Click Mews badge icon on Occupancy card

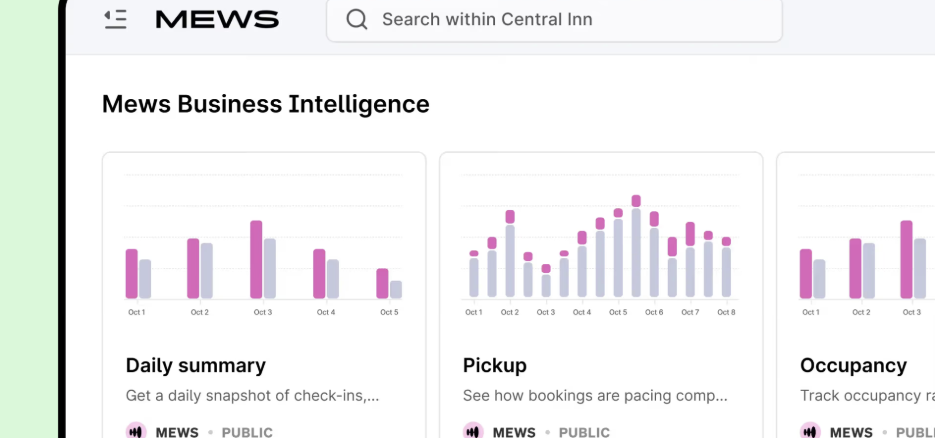tap(810, 432)
